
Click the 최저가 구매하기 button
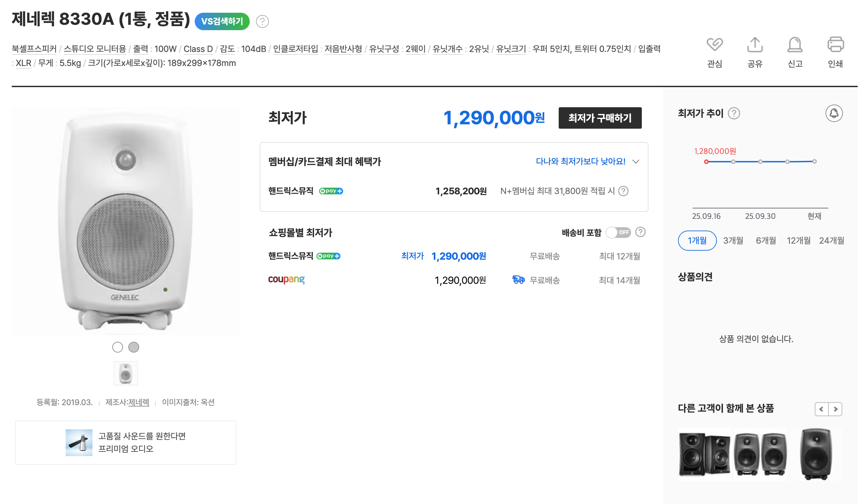600,118
